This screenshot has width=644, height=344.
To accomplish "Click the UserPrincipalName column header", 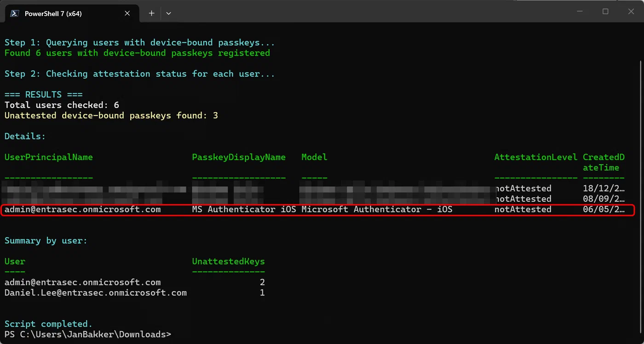I will coord(49,157).
